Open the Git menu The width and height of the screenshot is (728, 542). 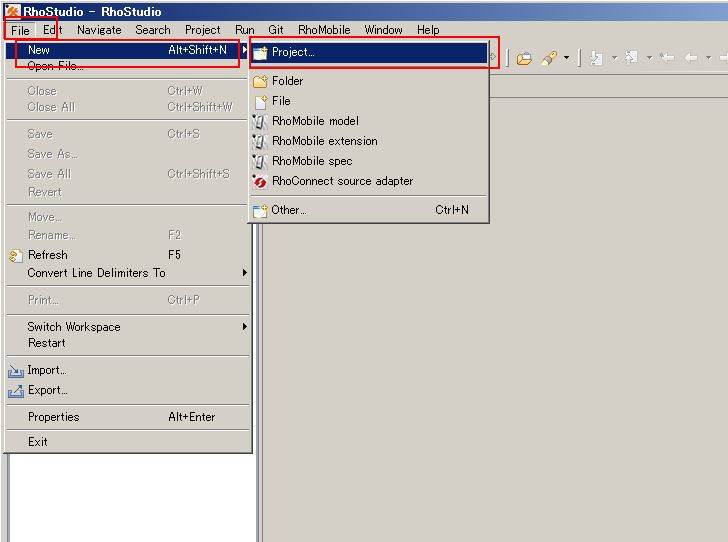[275, 30]
